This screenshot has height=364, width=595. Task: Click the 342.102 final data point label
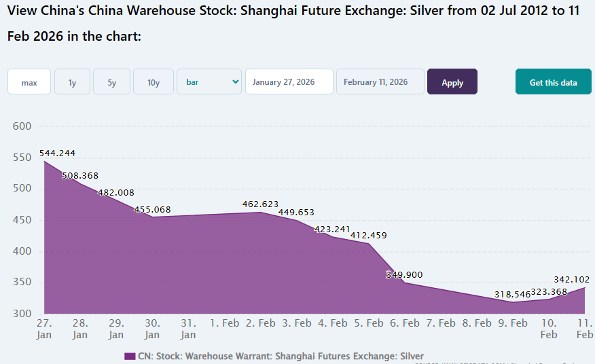click(572, 279)
